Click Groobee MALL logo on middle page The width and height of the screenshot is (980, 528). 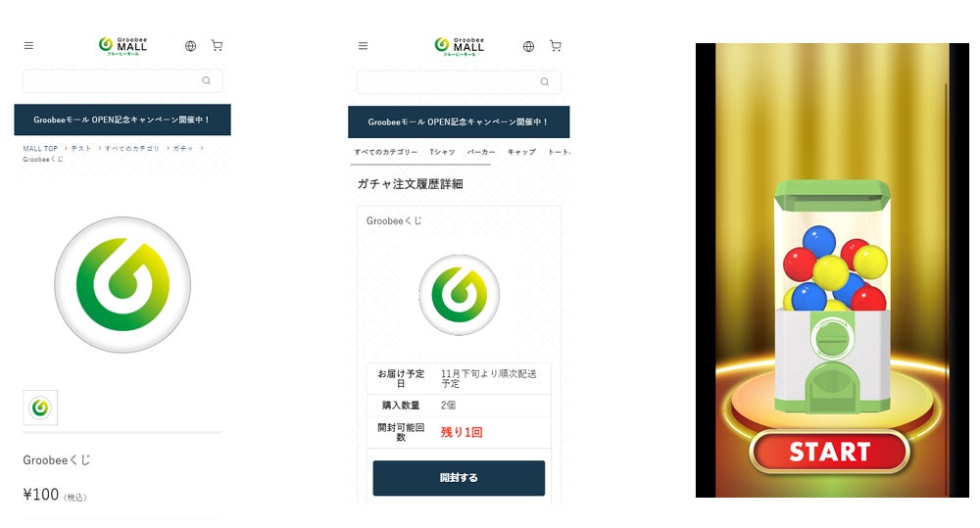pyautogui.click(x=460, y=46)
